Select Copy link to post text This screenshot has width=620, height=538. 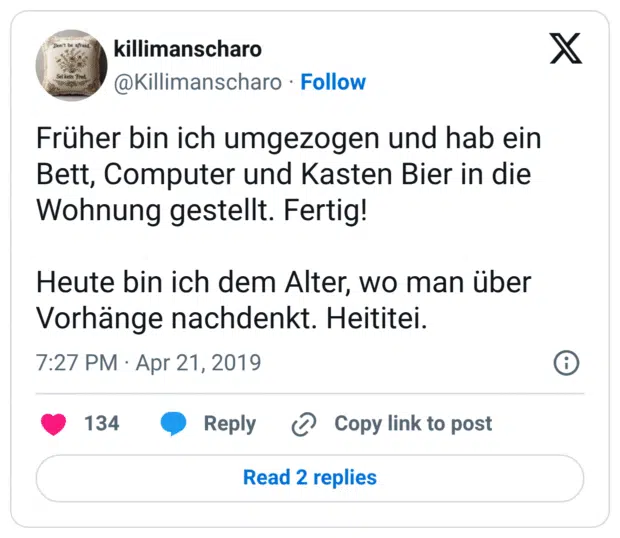pyautogui.click(x=413, y=424)
